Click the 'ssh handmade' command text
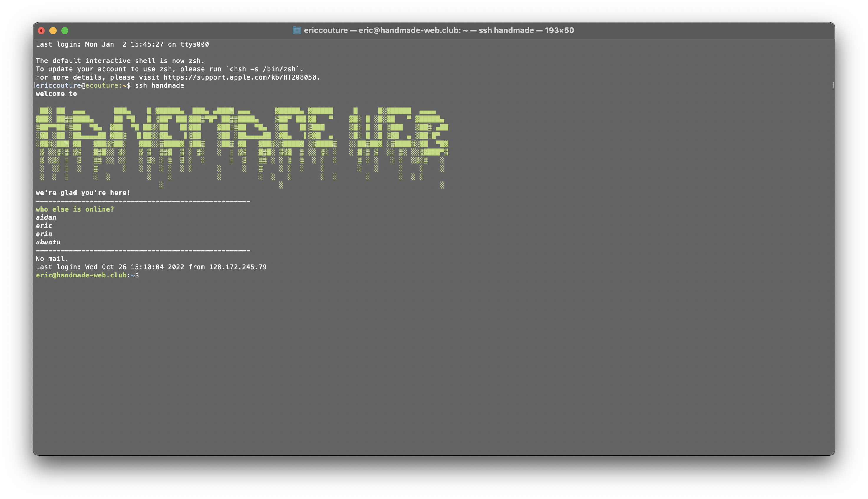The image size is (868, 499). (159, 85)
